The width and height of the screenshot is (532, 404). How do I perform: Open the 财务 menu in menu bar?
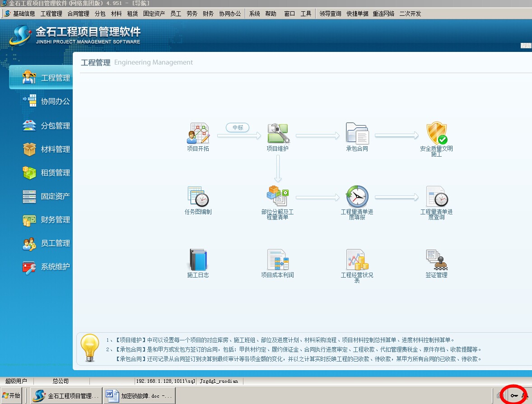[208, 14]
